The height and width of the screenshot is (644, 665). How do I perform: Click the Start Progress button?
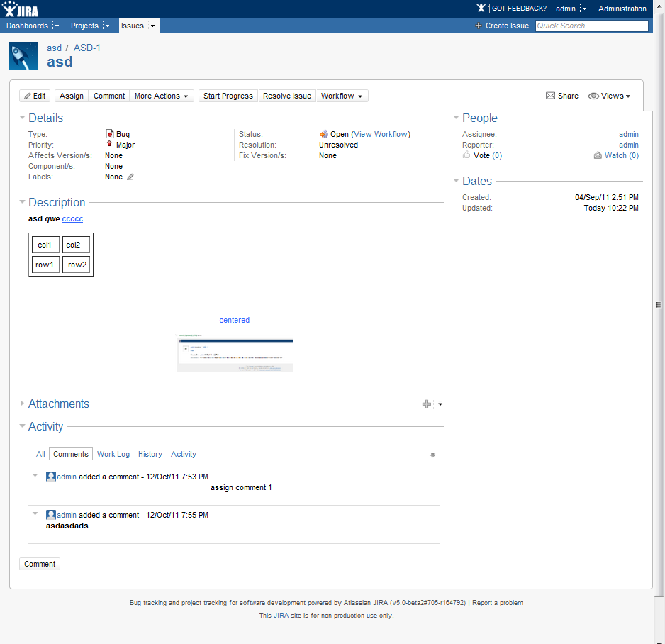point(228,96)
